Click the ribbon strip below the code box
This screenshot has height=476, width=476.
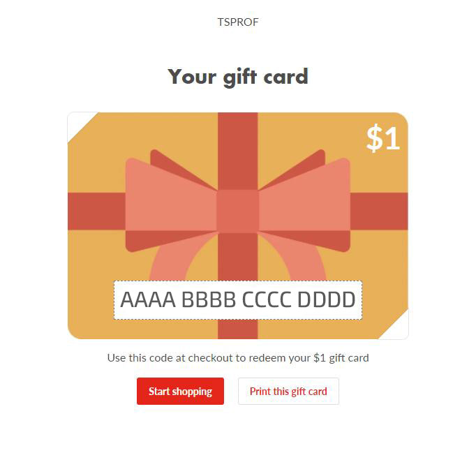click(238, 329)
